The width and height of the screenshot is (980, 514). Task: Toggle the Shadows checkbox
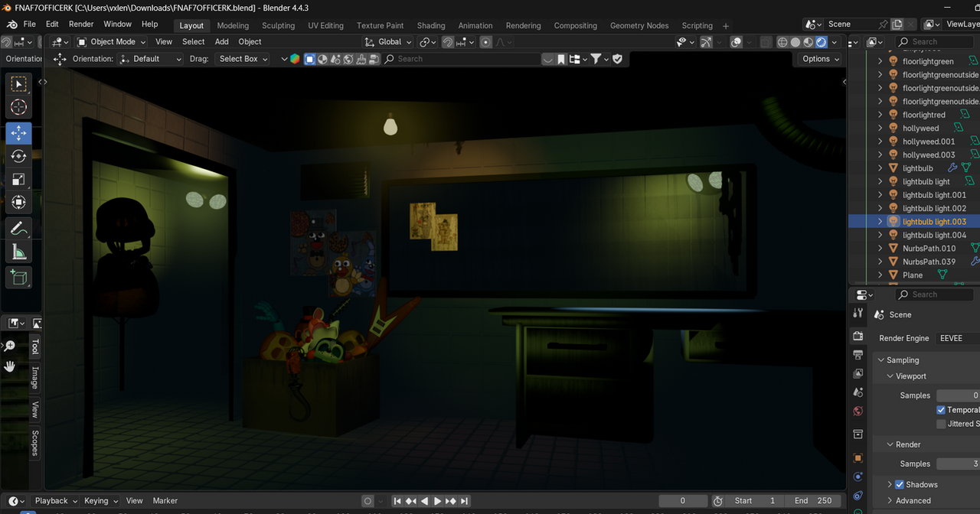point(900,484)
